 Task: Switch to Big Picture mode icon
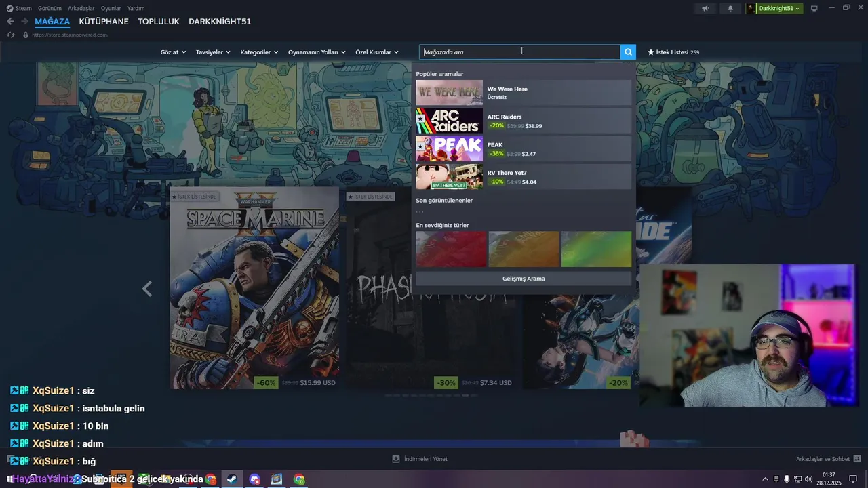click(814, 8)
